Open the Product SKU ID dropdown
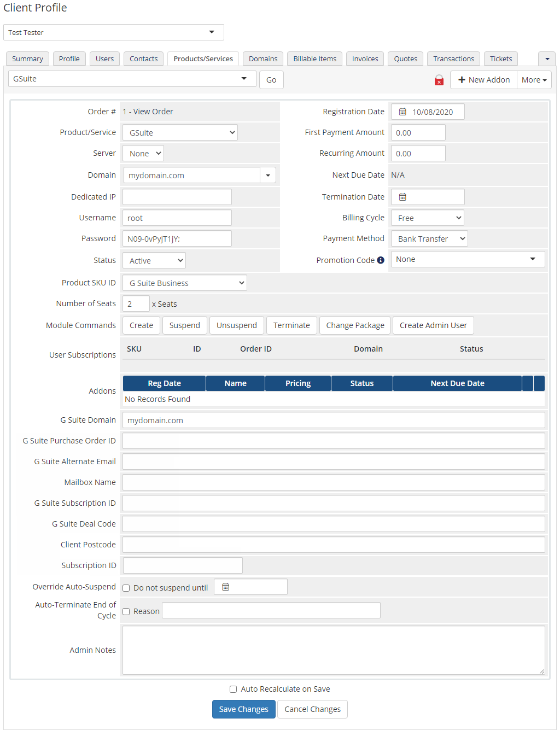 click(185, 283)
